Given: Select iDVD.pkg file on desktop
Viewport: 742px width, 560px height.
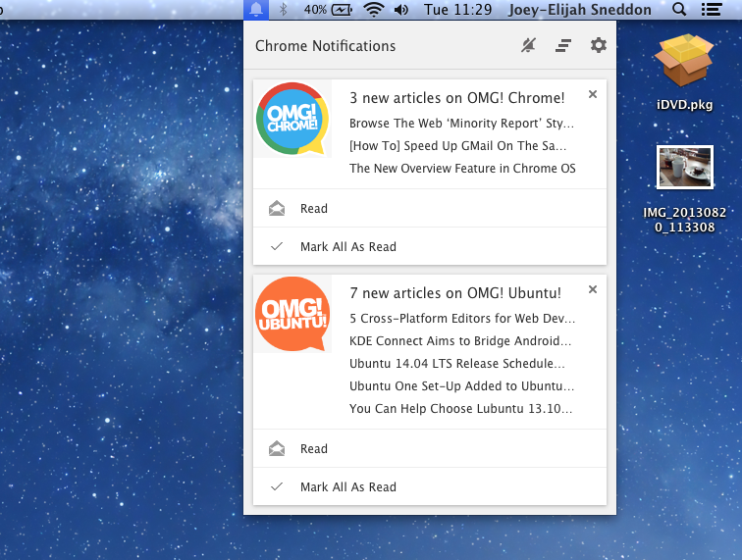Looking at the screenshot, I should [684, 71].
